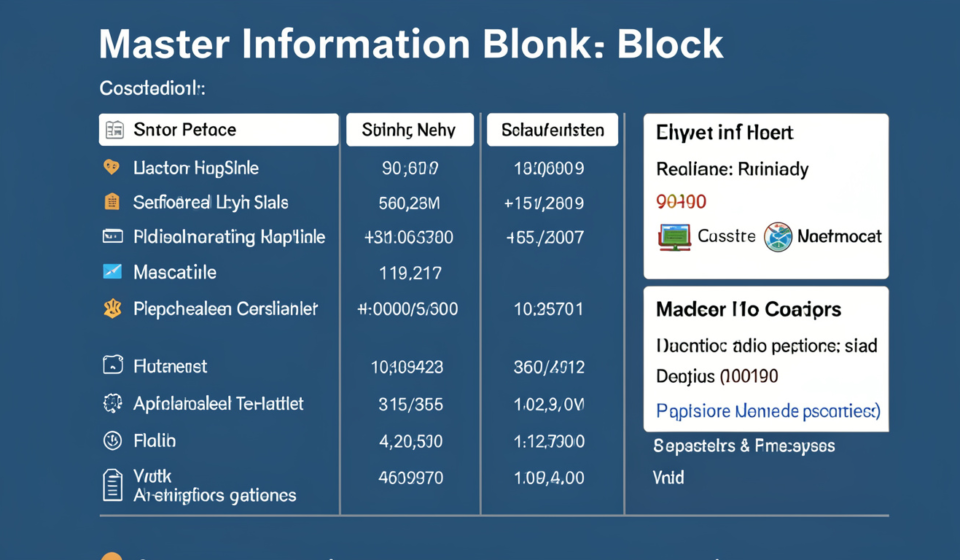Click the heart icon beside Uactorr HopSlnle
Image resolution: width=960 pixels, height=560 pixels.
click(111, 167)
